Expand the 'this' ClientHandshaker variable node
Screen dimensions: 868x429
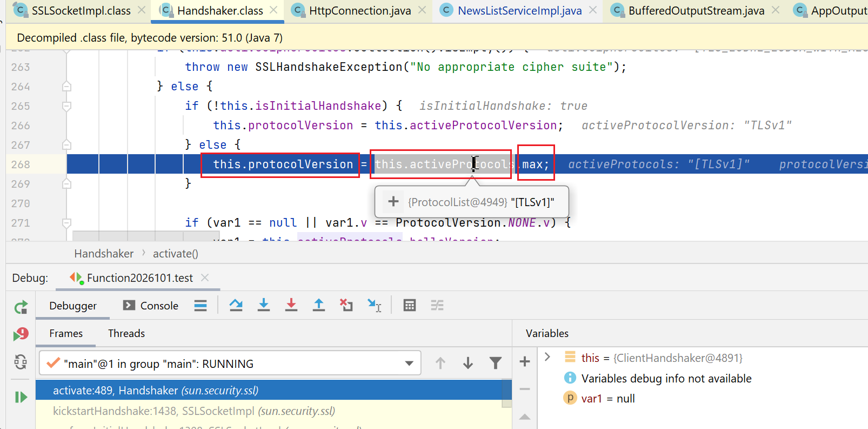tap(547, 357)
